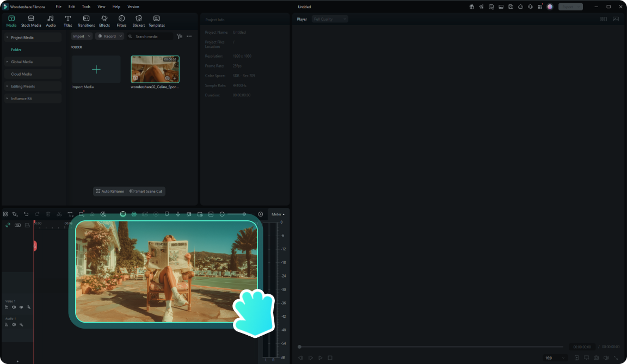Image resolution: width=627 pixels, height=364 pixels.
Task: Open the user account avatar
Action: pos(550,7)
